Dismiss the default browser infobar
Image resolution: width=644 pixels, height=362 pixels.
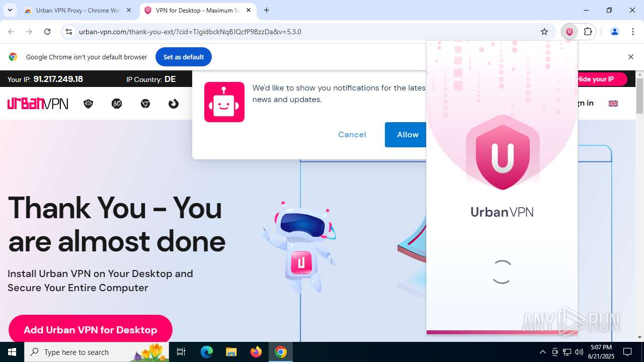click(630, 57)
